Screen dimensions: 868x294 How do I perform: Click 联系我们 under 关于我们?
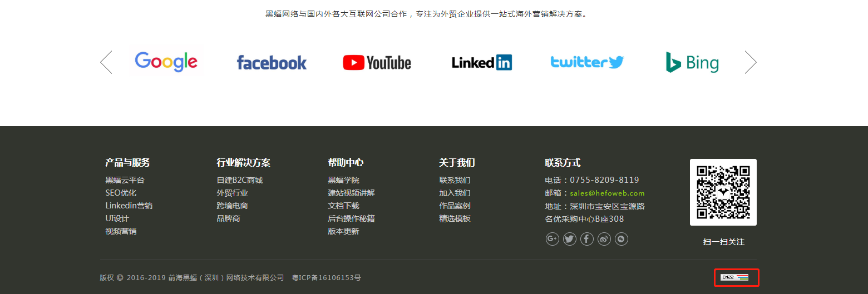click(x=455, y=180)
